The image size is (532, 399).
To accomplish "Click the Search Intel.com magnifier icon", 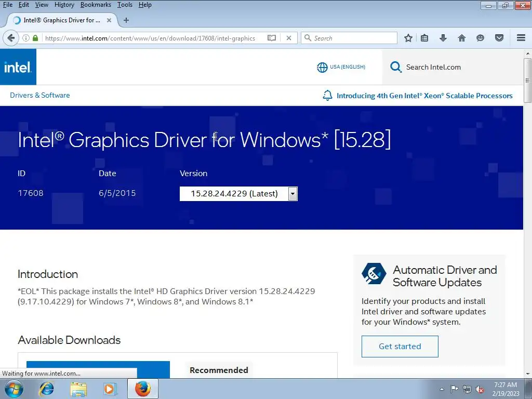I will [x=395, y=67].
